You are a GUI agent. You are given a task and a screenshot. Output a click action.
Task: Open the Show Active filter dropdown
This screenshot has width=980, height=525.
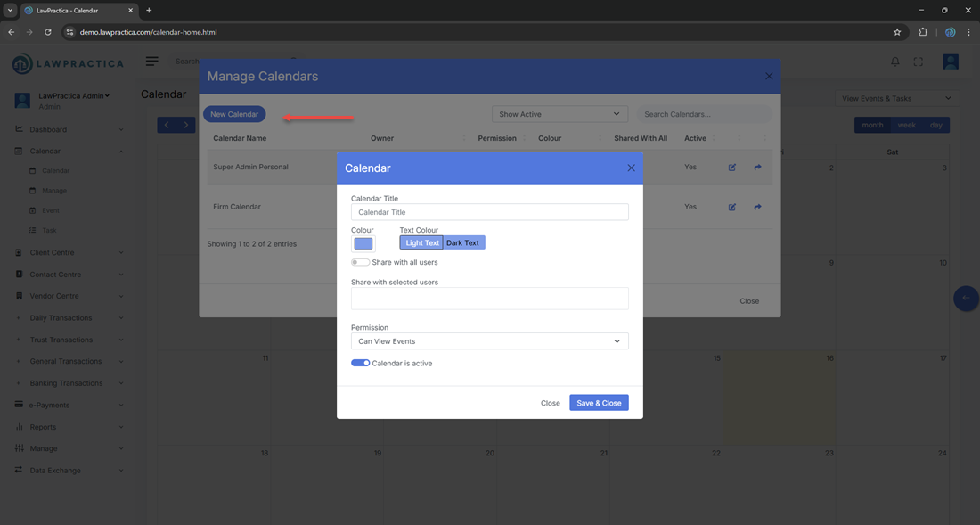pyautogui.click(x=559, y=114)
